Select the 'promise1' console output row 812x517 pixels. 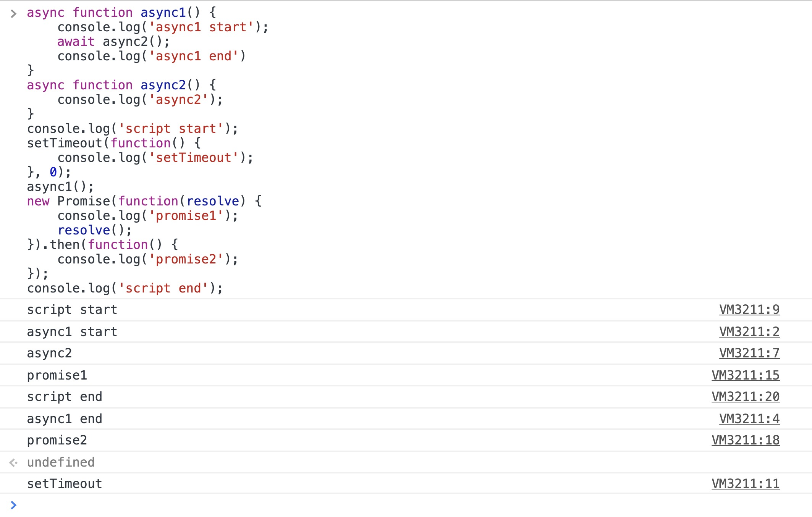pyautogui.click(x=57, y=375)
